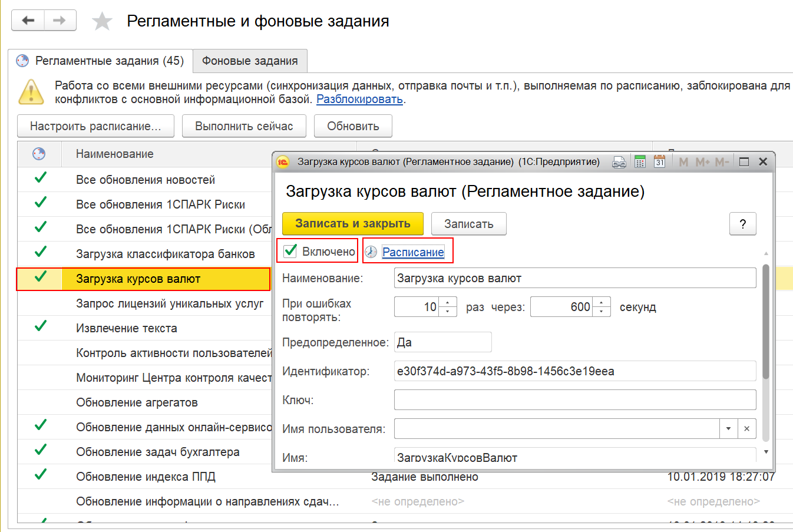Decrease the seconds interval spinner
The image size is (793, 532).
[602, 312]
